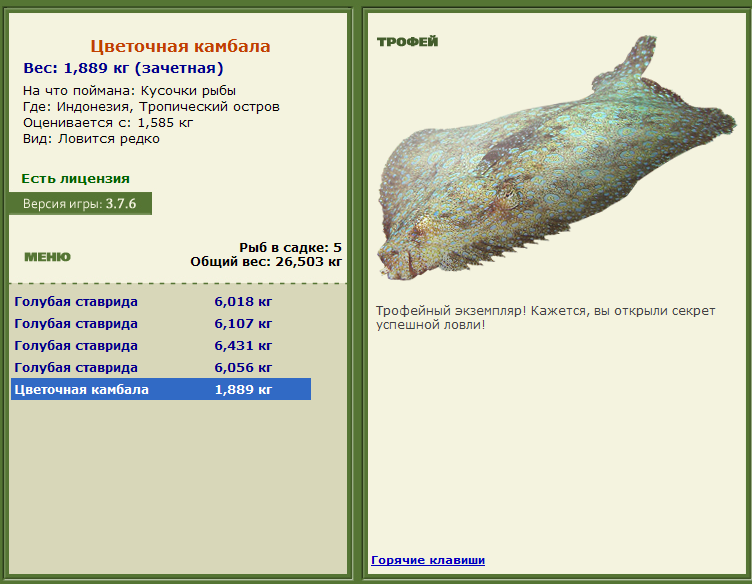Select the Голубая ставрида row weighing 6,107 кг

coord(161,324)
